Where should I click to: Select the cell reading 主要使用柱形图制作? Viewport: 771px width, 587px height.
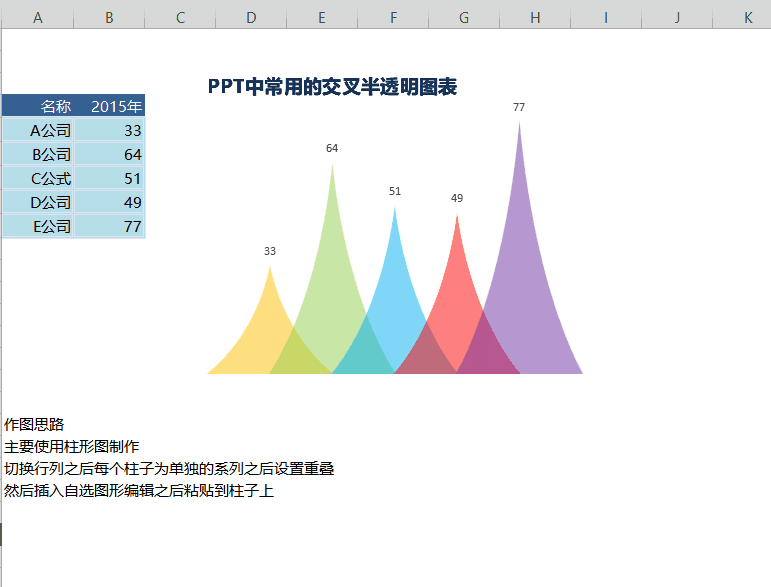[x=72, y=447]
